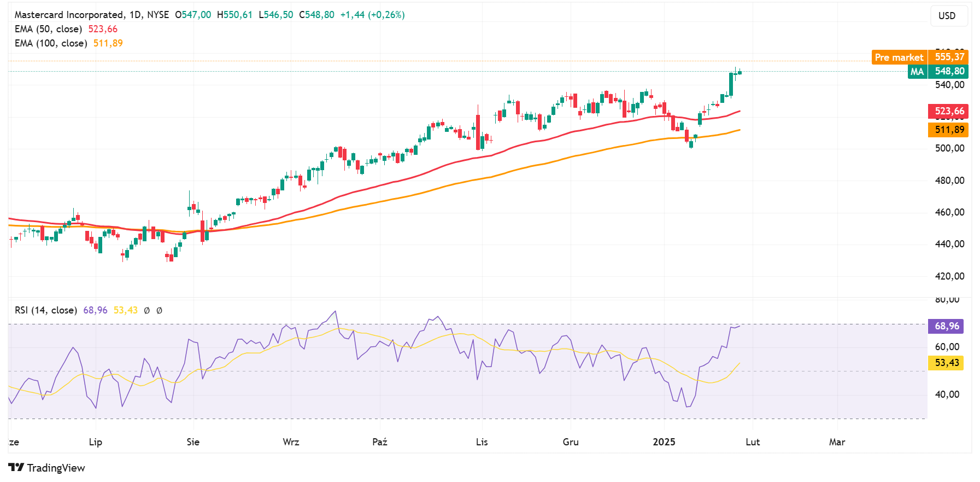Click the RSI 40,00 axis label
This screenshot has height=482, width=980.
point(947,394)
